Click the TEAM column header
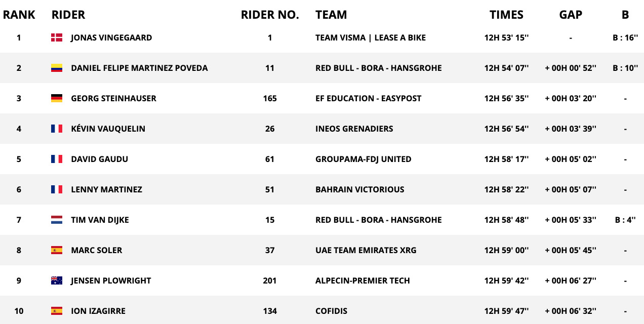Image resolution: width=644 pixels, height=324 pixels. [331, 15]
